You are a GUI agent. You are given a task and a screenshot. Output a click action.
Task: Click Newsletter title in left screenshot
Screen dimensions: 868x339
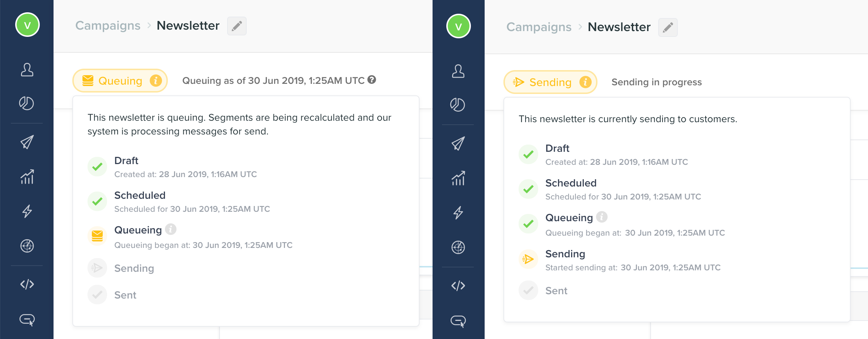click(x=188, y=26)
